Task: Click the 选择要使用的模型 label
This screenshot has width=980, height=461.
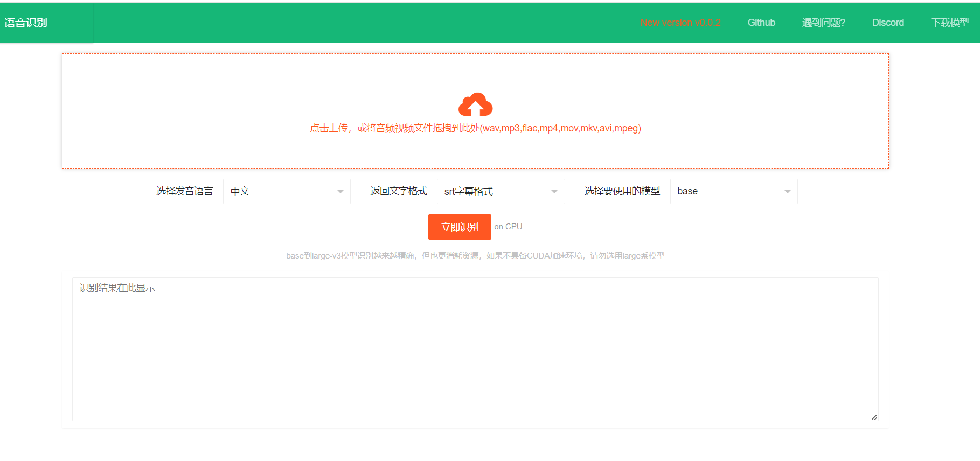Action: [x=622, y=191]
